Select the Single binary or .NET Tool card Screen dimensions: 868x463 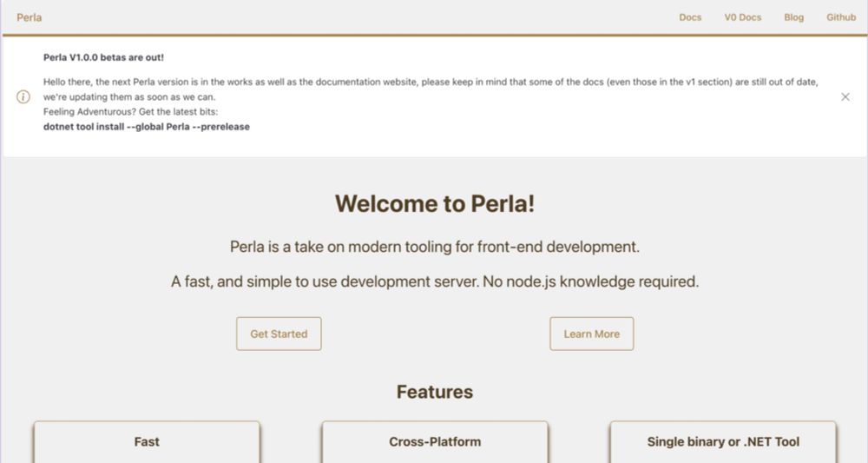click(x=723, y=442)
